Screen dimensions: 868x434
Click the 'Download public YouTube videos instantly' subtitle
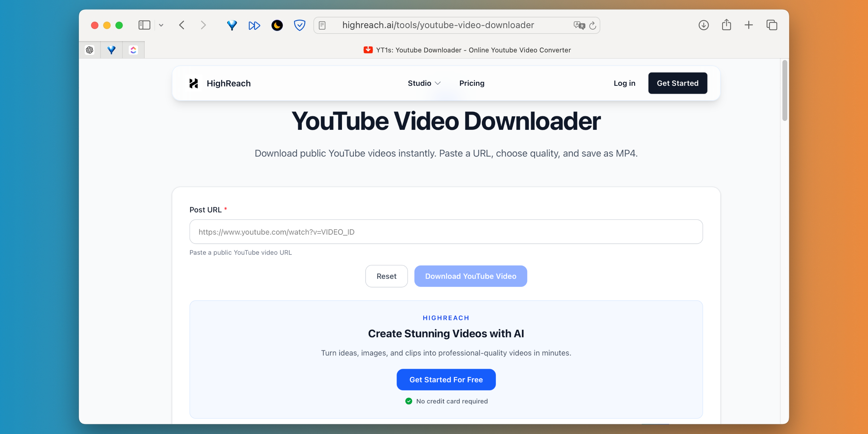446,153
